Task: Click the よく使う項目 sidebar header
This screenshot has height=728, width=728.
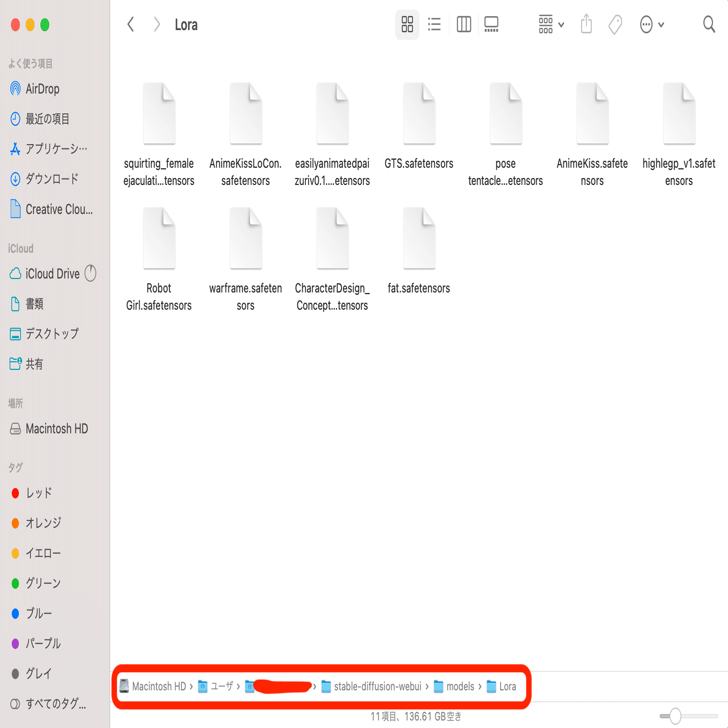Action: coord(30,63)
